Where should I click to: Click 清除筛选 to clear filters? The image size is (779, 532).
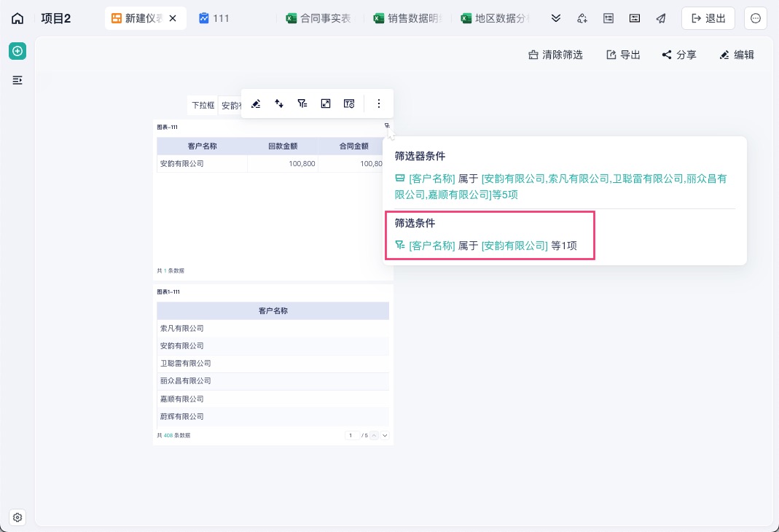pyautogui.click(x=555, y=55)
